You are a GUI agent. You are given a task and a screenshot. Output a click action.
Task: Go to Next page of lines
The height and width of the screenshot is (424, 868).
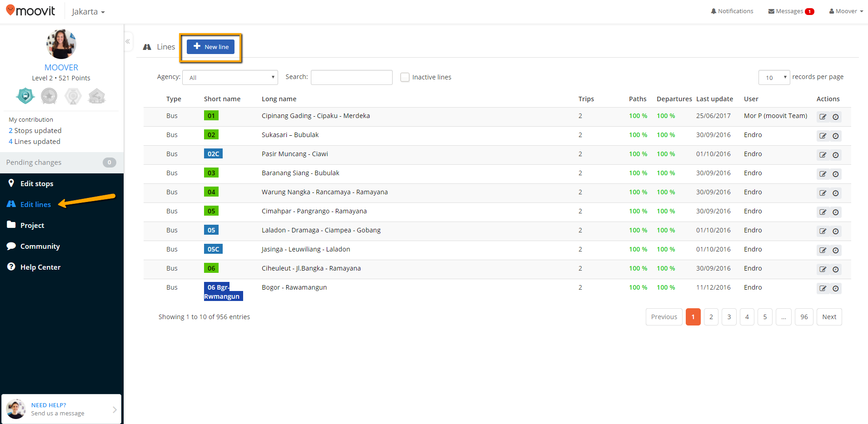pyautogui.click(x=829, y=317)
